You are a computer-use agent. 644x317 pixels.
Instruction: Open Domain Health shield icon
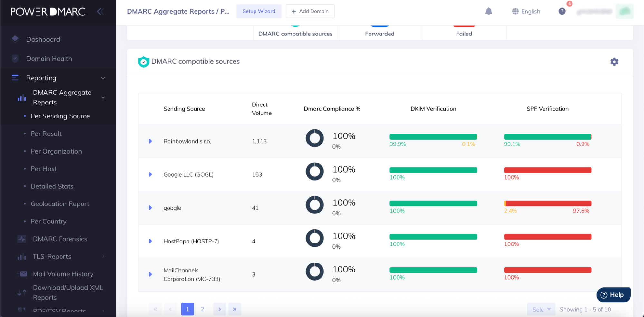[15, 59]
